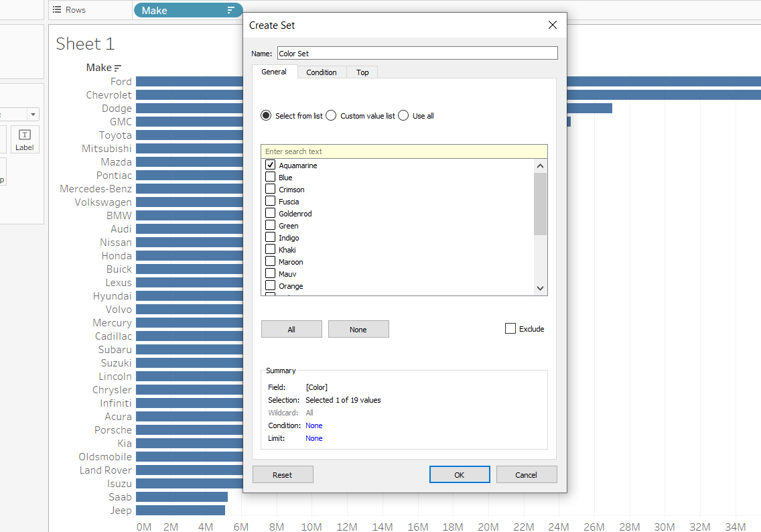
Task: Select the Jeep bar in chart
Action: 180,510
